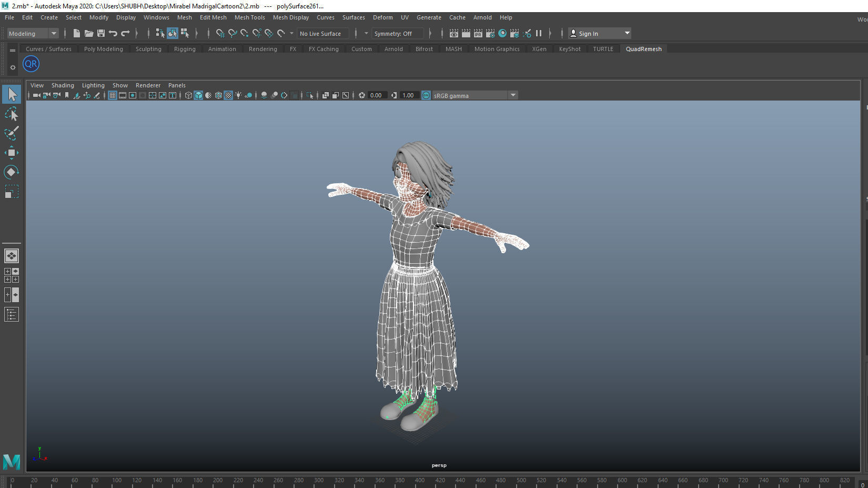The width and height of the screenshot is (868, 488).
Task: Toggle Symmetry off field in status line
Action: pyautogui.click(x=398, y=33)
